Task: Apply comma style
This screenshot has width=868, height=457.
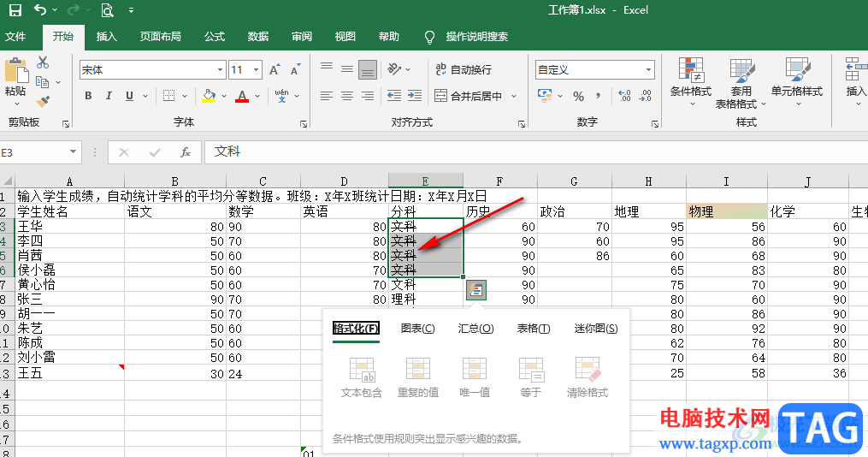Action: coord(599,96)
